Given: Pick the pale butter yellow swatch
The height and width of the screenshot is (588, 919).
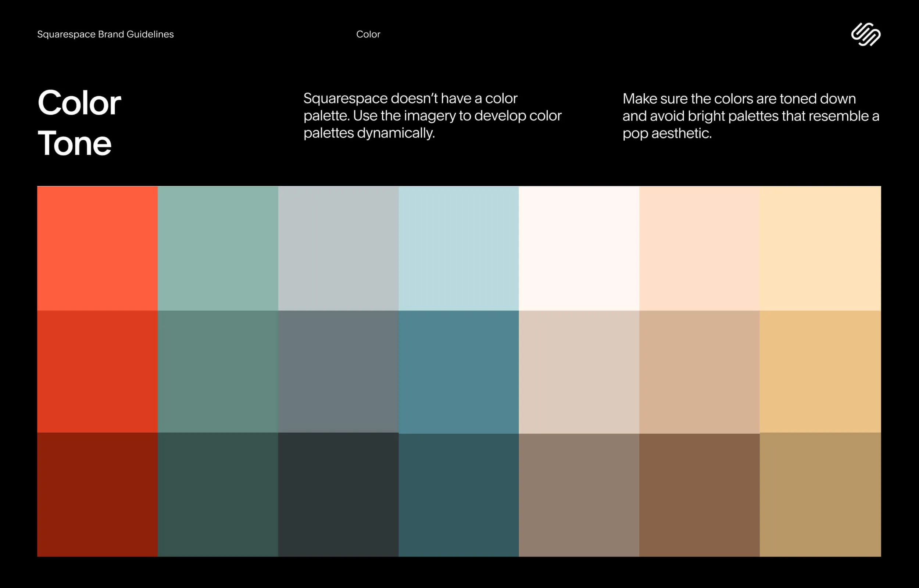Looking at the screenshot, I should (820, 248).
